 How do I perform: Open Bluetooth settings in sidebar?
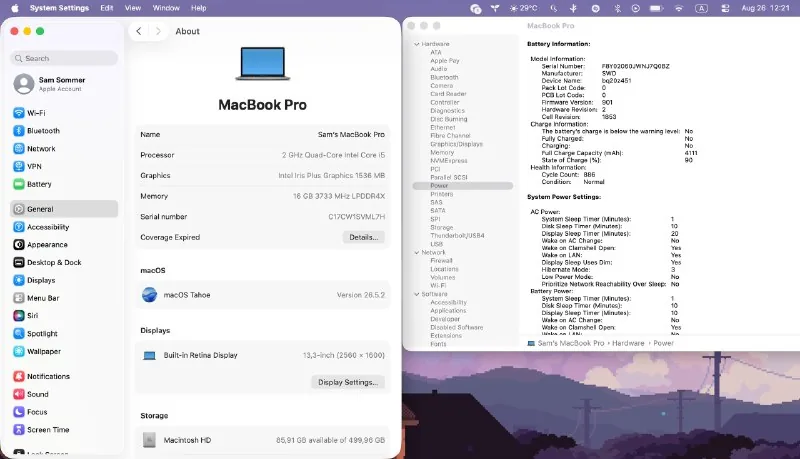(64, 131)
